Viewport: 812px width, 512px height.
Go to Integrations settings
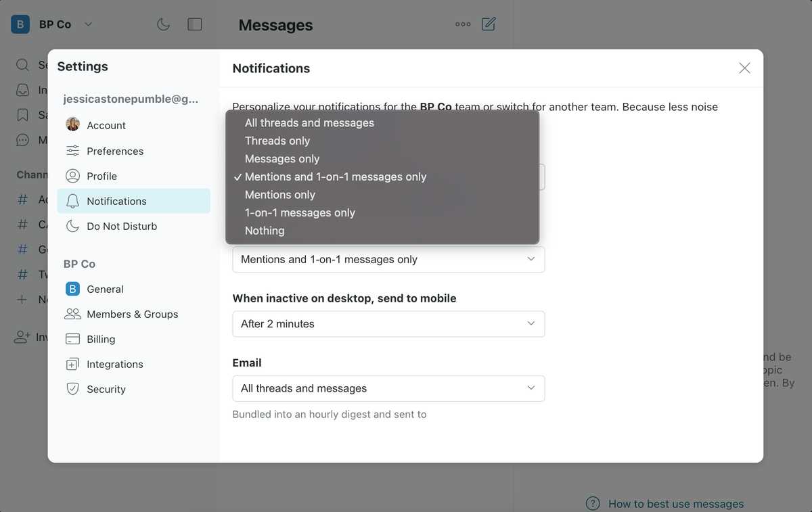pos(114,364)
